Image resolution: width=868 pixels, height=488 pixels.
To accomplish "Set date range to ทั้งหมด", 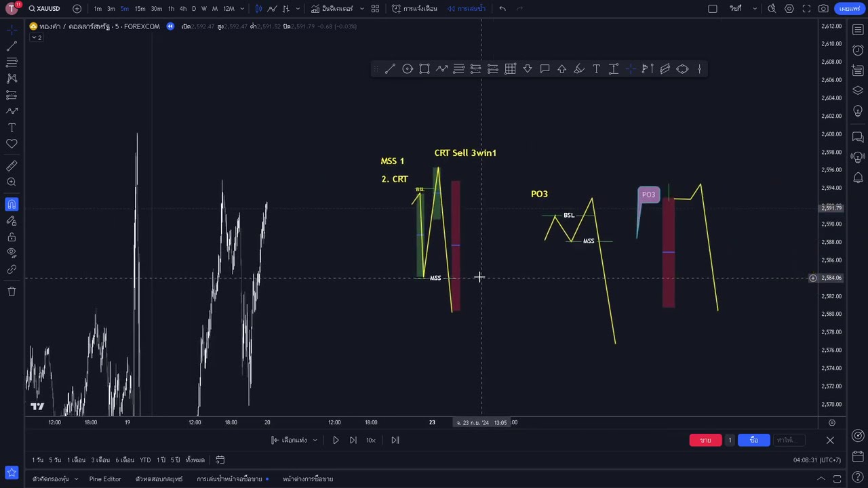I will point(195,460).
